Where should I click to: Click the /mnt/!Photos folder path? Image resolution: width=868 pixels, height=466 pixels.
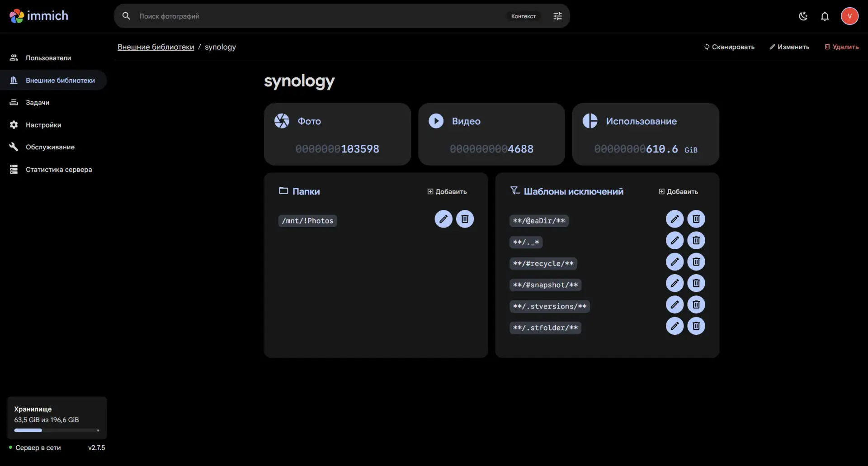tap(307, 221)
